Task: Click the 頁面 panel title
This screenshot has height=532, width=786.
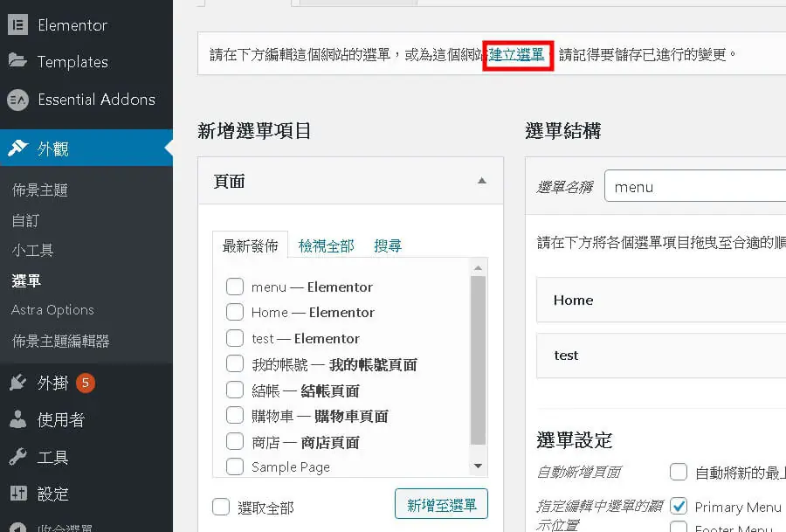Action: 229,181
